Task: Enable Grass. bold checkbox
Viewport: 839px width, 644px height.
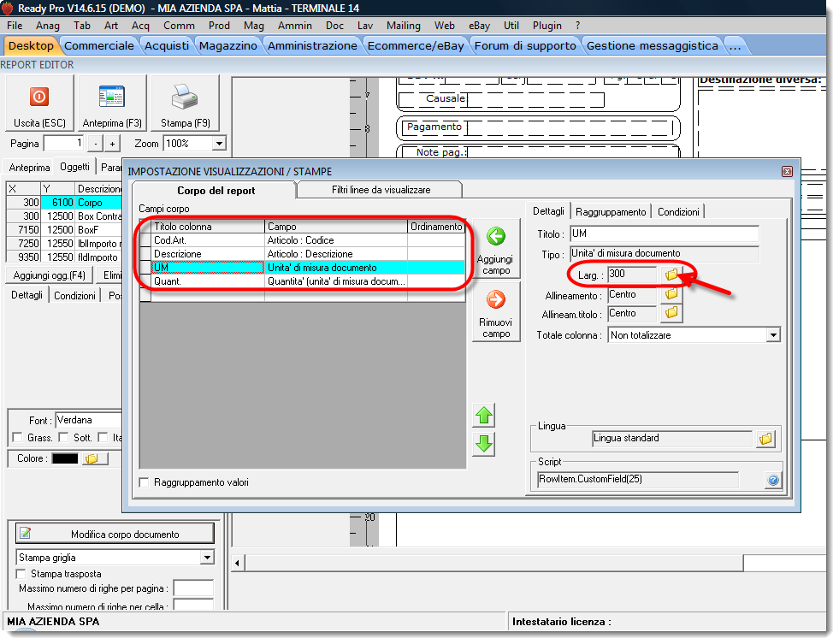Action: tap(17, 438)
